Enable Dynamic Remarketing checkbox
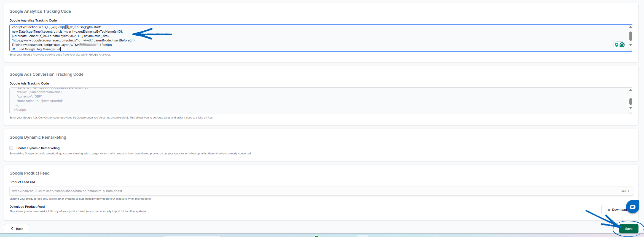The image size is (644, 237). [x=11, y=148]
